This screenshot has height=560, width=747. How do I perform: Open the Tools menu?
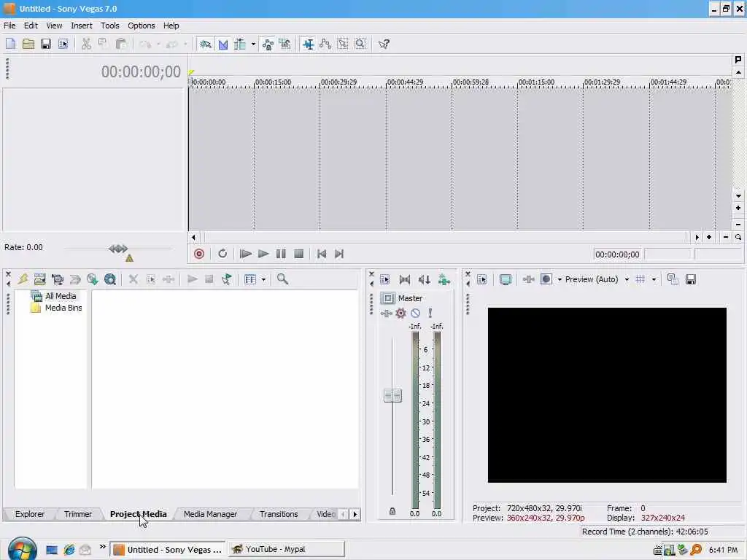tap(109, 26)
